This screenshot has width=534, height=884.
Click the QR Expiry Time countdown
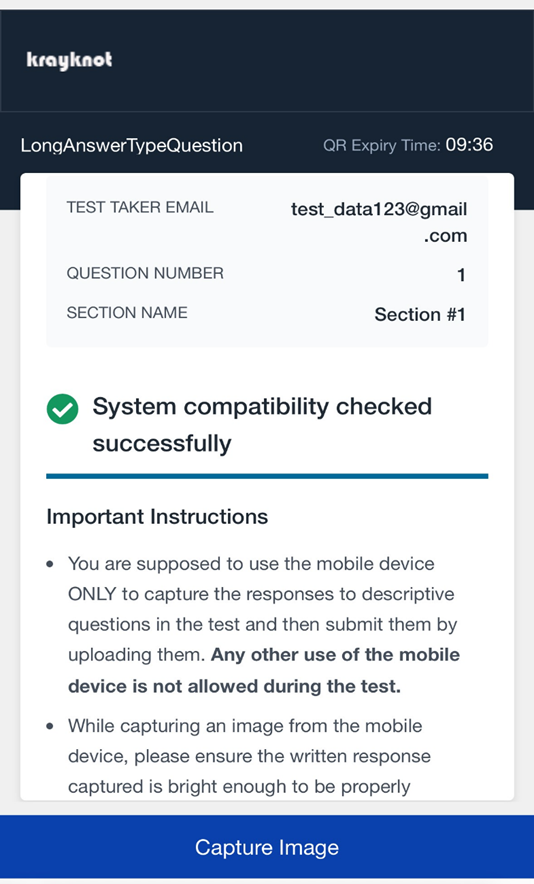tap(469, 145)
